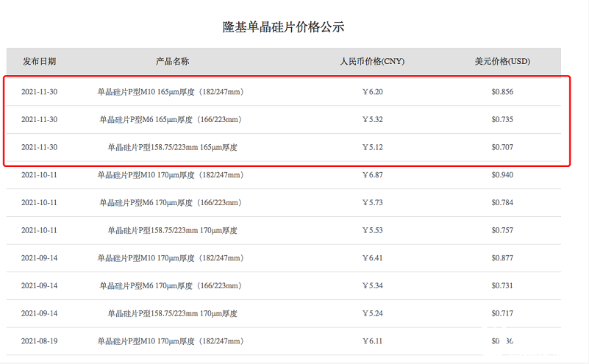Image resolution: width=589 pixels, height=364 pixels.
Task: Click the ¥6.41 price cell
Action: (x=373, y=258)
